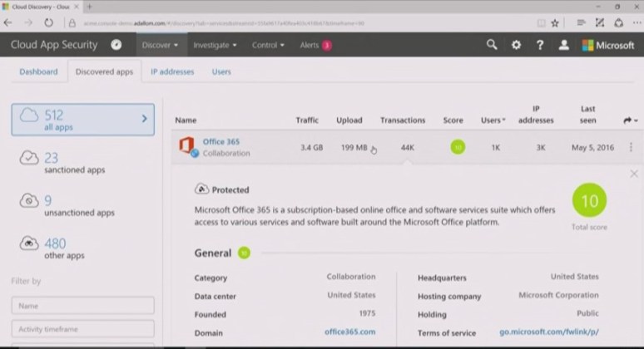Sort by the Traffic column header
The width and height of the screenshot is (644, 349).
307,120
